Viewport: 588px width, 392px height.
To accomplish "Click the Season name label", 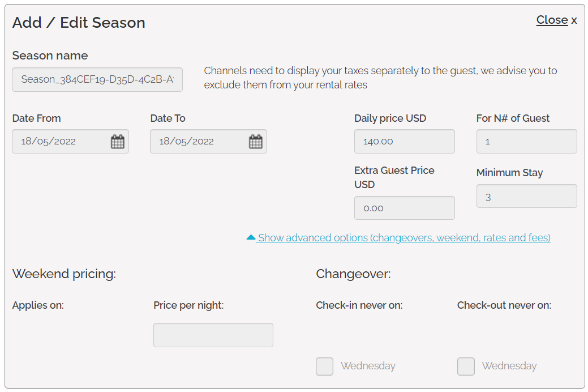I will click(50, 56).
